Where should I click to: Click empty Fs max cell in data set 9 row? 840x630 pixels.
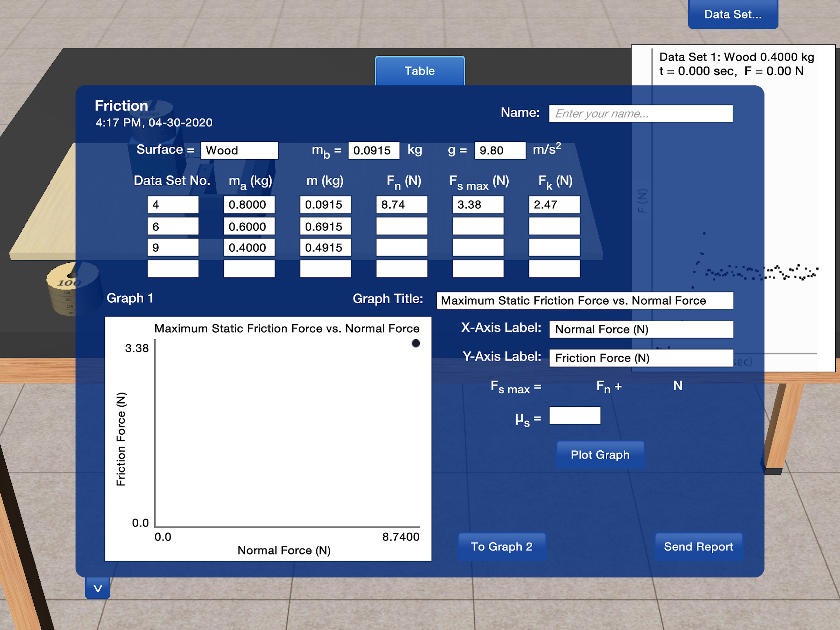478,247
